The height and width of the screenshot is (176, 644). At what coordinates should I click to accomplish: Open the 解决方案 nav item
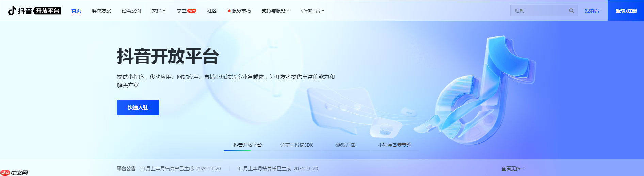(x=101, y=11)
